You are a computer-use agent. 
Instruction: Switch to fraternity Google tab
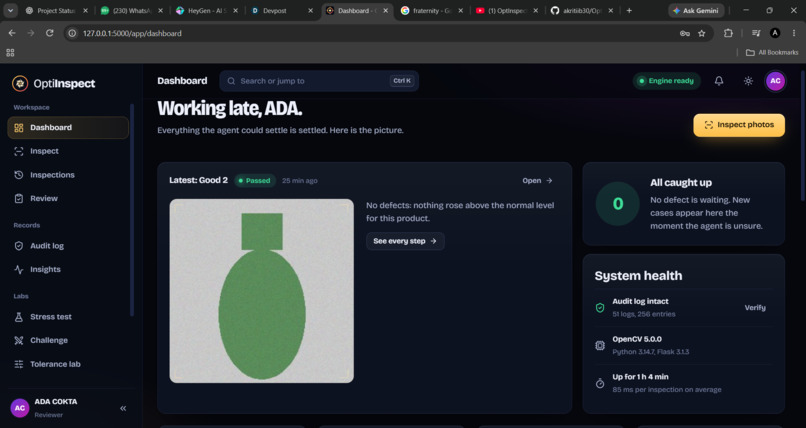click(x=431, y=10)
